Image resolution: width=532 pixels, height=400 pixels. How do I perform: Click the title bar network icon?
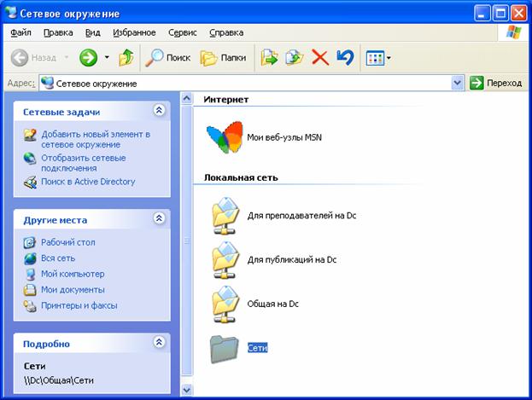click(x=11, y=13)
